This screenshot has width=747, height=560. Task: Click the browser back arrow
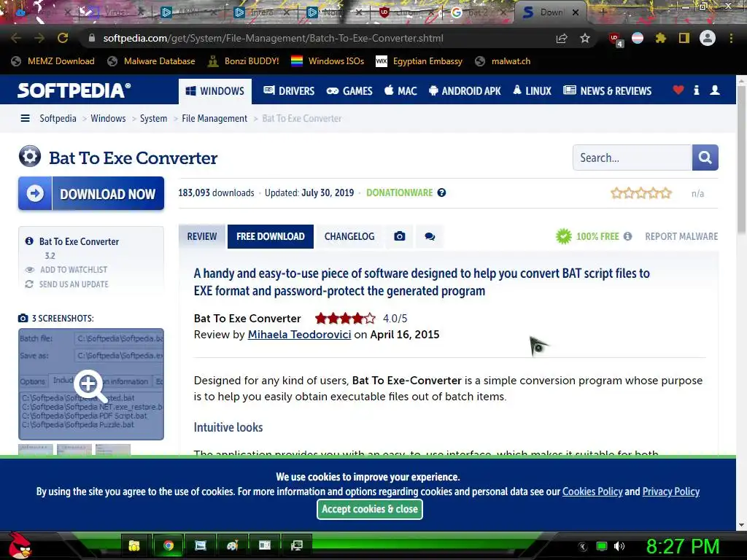pyautogui.click(x=16, y=38)
